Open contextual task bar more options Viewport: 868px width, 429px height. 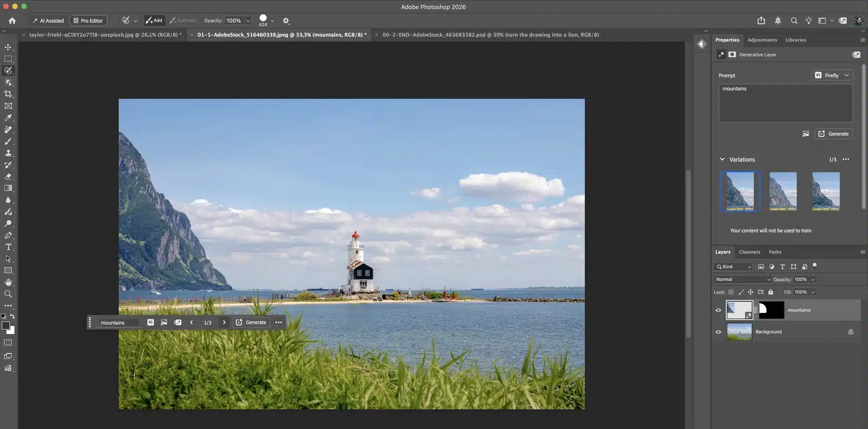point(278,322)
